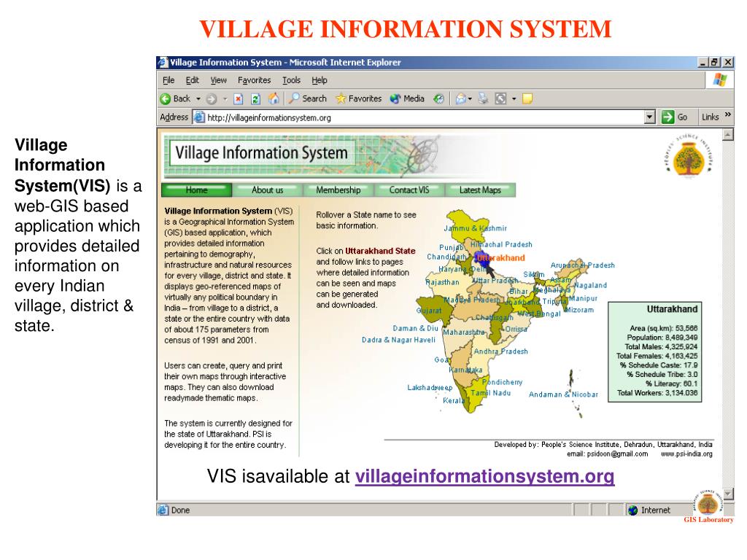Click the Population: 8,489,349 value
This screenshot has height=560, width=747.
click(662, 337)
